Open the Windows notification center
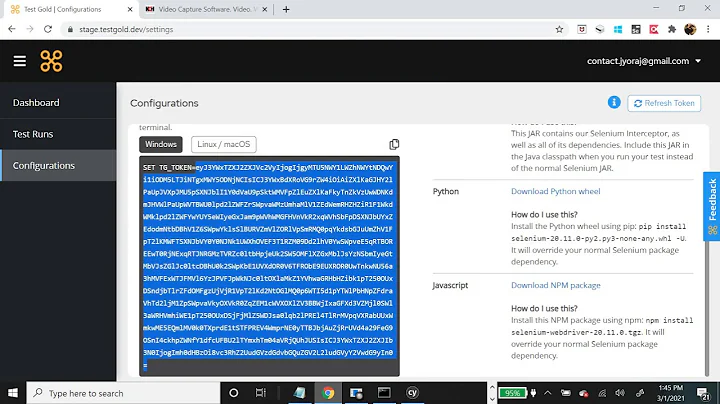The image size is (720, 404). [x=702, y=393]
